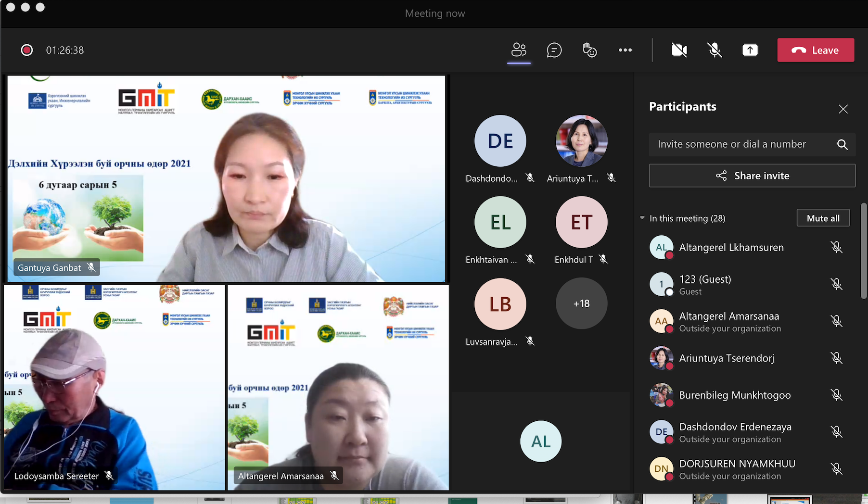Viewport: 868px width, 504px height.
Task: Open share content tray
Action: pos(750,50)
